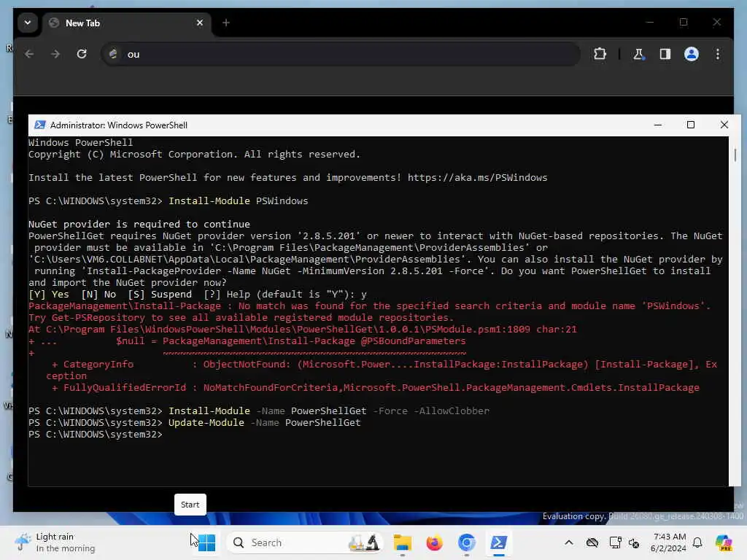Viewport: 747px width, 560px height.
Task: Click the Install-Module -Name PowerShellGet -Force line
Action: (x=259, y=411)
